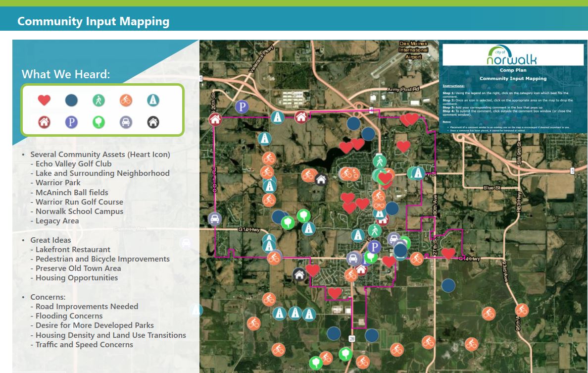The width and height of the screenshot is (588, 373).
Task: Select the red heart icon in the legend
Action: 44,100
